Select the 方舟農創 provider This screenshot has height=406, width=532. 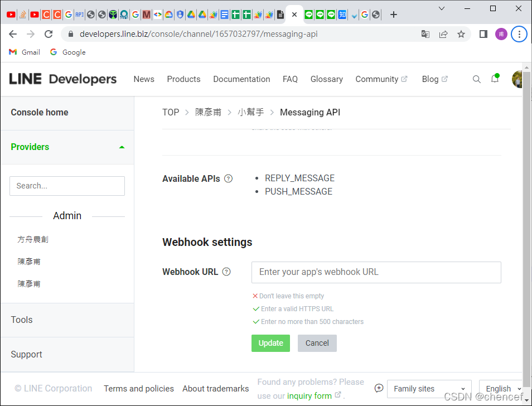tap(32, 239)
